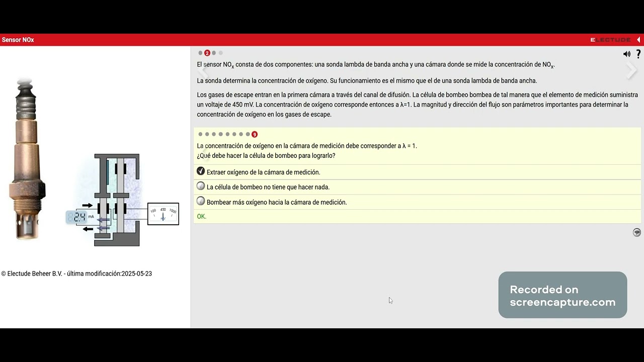644x362 pixels.
Task: Jump to fourth lesson page dot
Action: pyautogui.click(x=220, y=53)
